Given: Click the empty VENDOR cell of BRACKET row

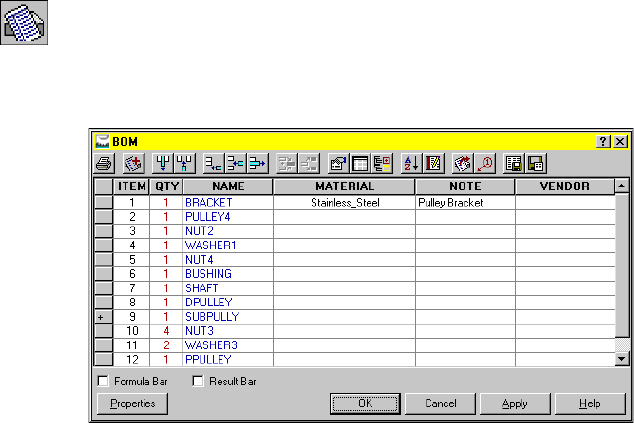Looking at the screenshot, I should click(x=565, y=202).
